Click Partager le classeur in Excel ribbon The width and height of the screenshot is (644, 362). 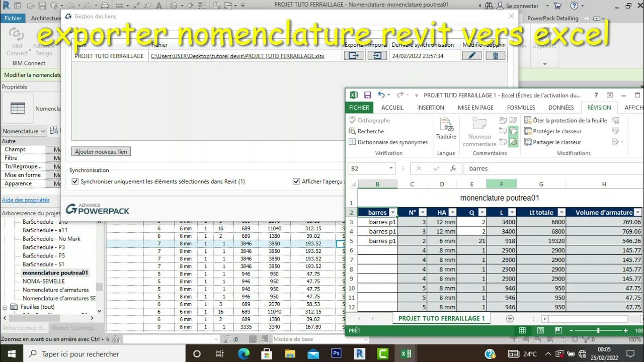coord(552,142)
